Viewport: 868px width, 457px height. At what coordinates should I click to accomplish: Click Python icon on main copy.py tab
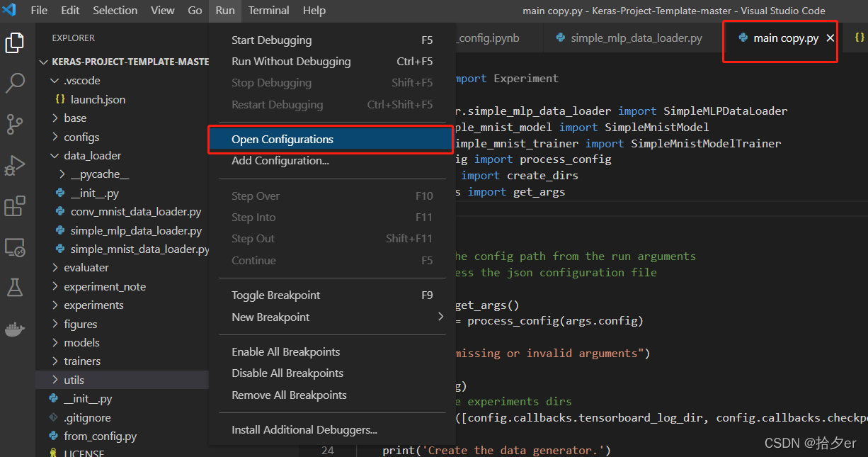[743, 38]
